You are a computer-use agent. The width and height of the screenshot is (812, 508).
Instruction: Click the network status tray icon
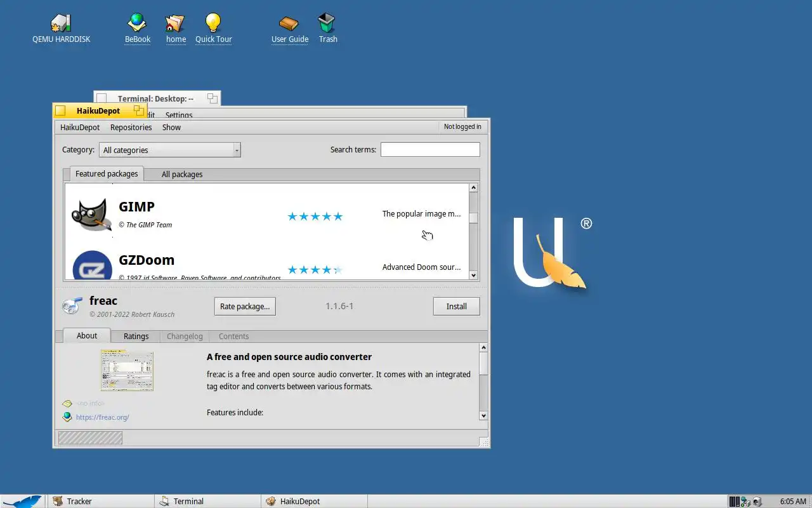point(745,502)
